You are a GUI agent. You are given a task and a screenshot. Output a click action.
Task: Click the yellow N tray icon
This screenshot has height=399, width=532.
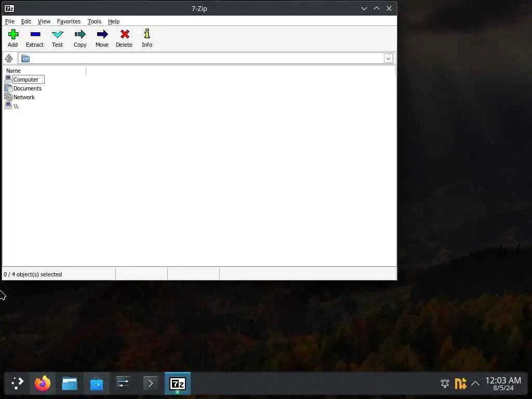460,383
